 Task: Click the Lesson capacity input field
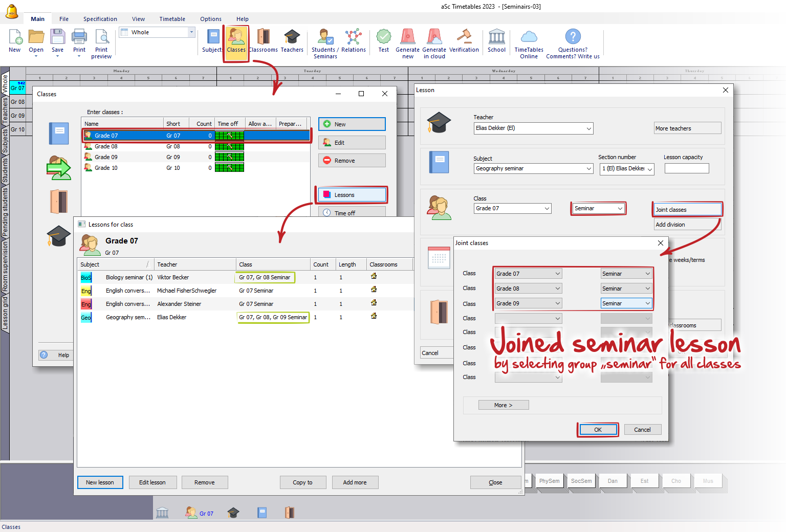coord(687,168)
